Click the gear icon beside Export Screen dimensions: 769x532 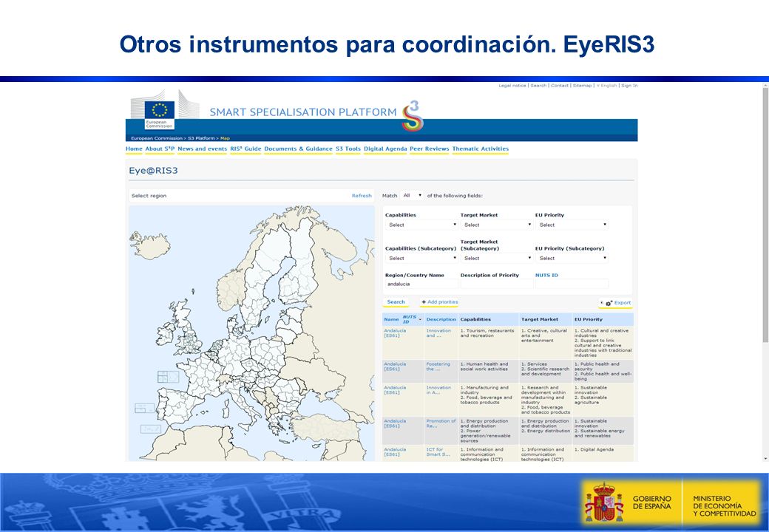609,303
